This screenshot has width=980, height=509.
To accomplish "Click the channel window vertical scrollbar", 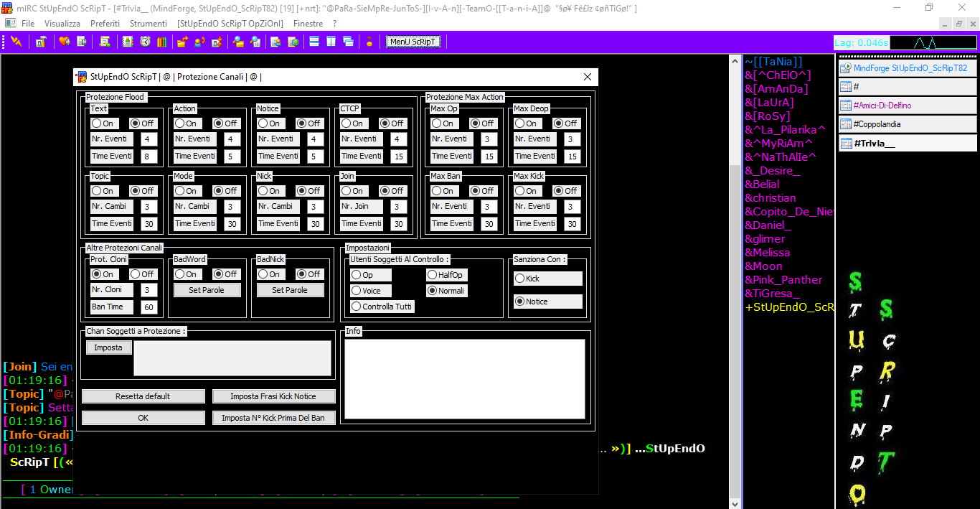I will point(735,280).
